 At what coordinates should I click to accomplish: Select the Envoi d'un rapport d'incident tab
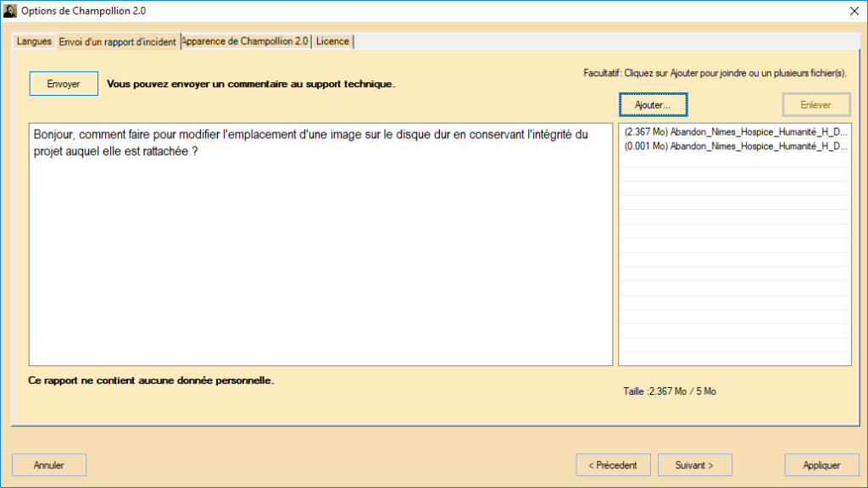point(117,42)
